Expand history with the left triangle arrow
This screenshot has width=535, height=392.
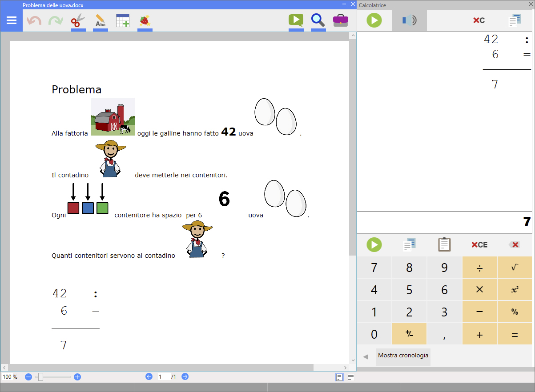(366, 356)
